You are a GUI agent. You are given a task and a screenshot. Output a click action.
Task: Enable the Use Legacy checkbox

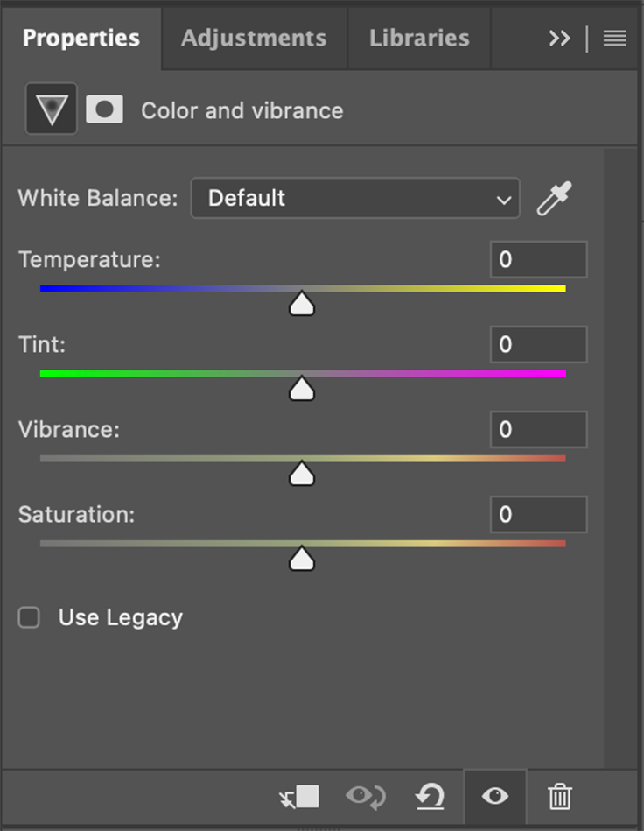(x=29, y=617)
